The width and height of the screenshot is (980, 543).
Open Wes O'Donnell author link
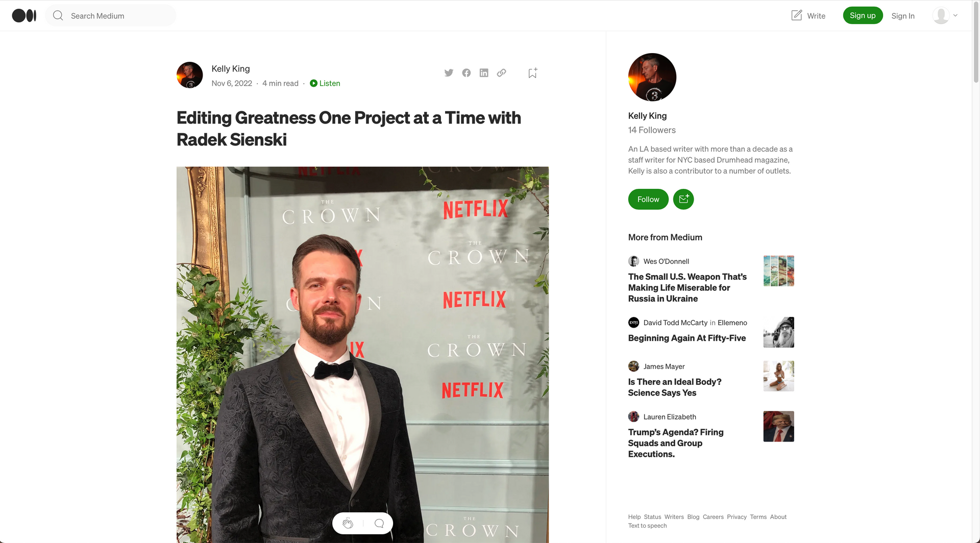[x=666, y=261]
